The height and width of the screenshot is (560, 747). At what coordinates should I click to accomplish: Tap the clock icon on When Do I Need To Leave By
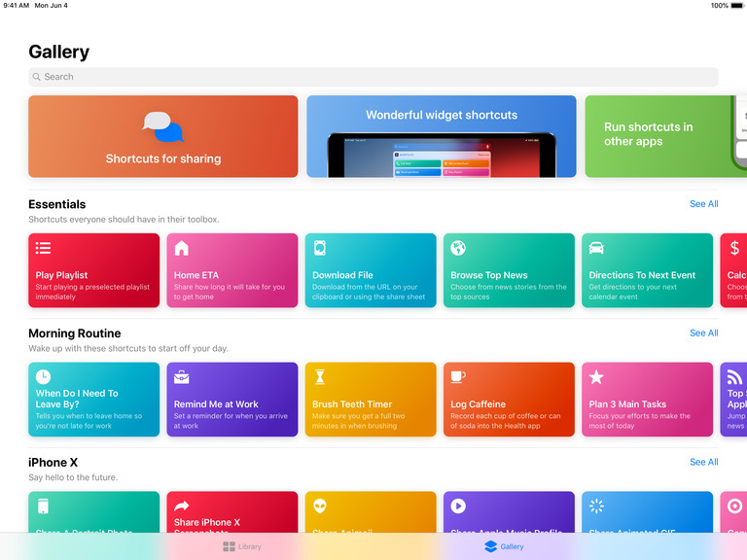43,377
